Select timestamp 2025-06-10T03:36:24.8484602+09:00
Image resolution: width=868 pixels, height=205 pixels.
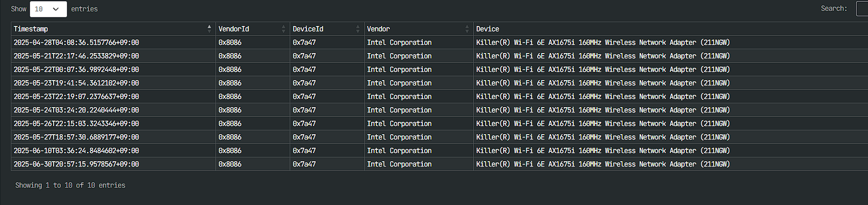[76, 150]
